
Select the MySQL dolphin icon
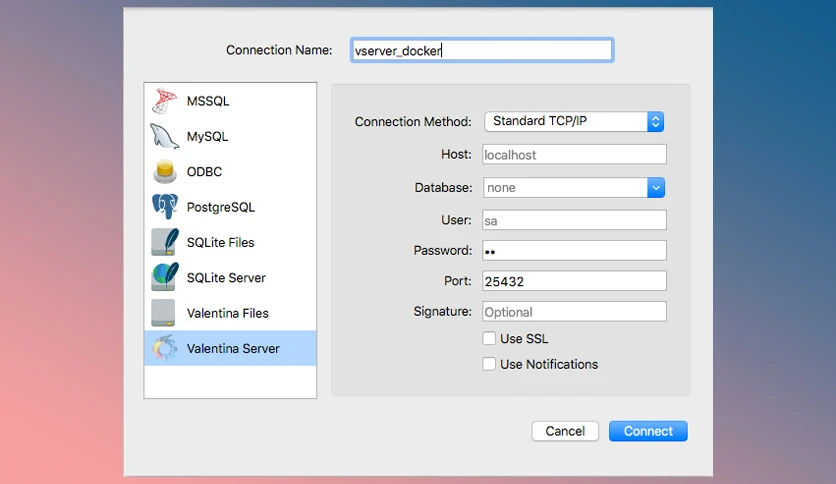[164, 136]
